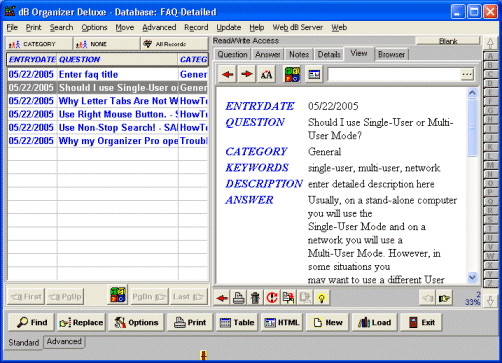Open the Search menu

[61, 28]
